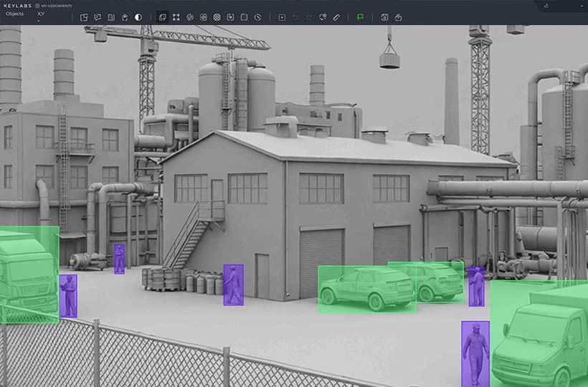Click the green flag icon
Image resolution: width=588 pixels, height=387 pixels.
pyautogui.click(x=360, y=17)
